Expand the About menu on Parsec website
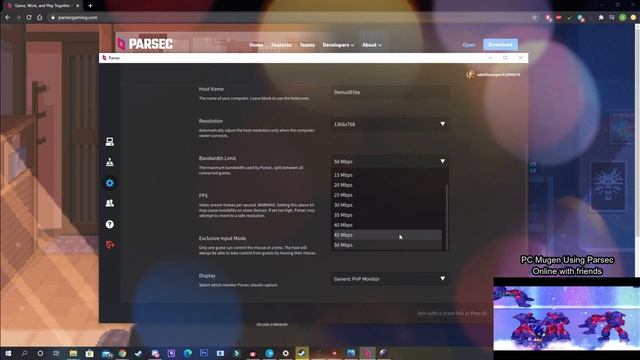The height and width of the screenshot is (360, 640). tap(372, 45)
